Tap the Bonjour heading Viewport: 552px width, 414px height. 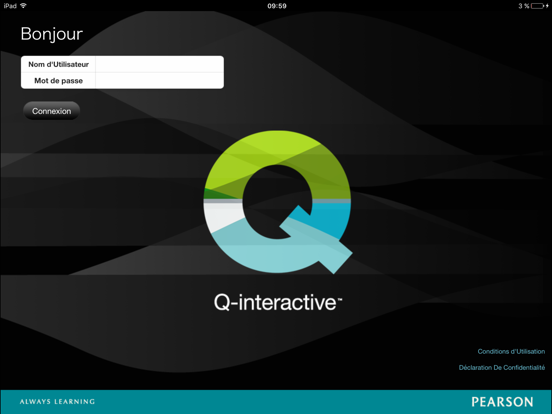[x=52, y=34]
